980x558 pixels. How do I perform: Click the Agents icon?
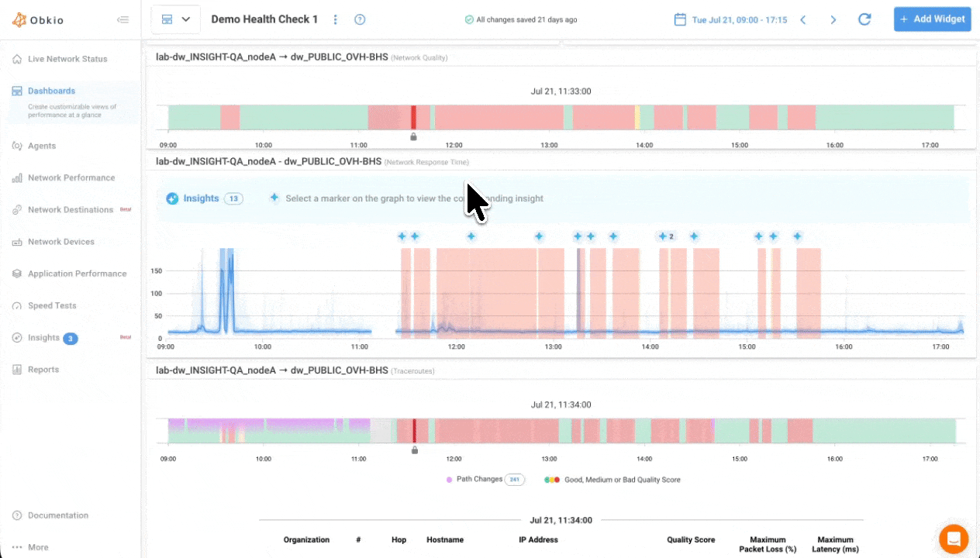coord(17,146)
